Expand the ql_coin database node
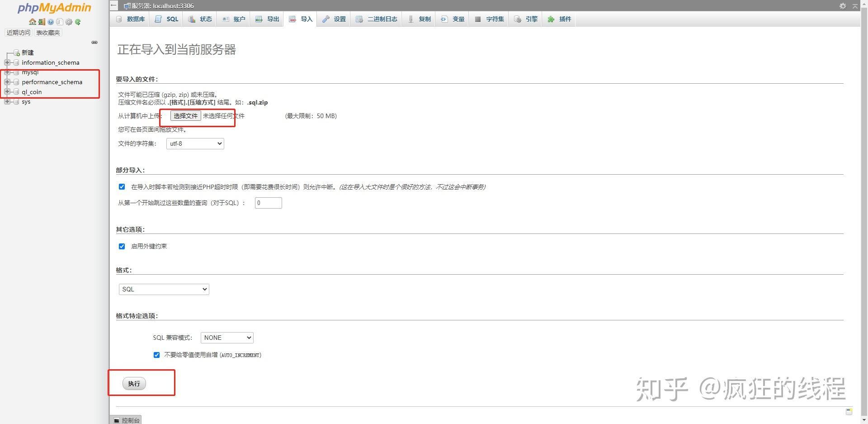Image resolution: width=868 pixels, height=424 pixels. pyautogui.click(x=7, y=92)
